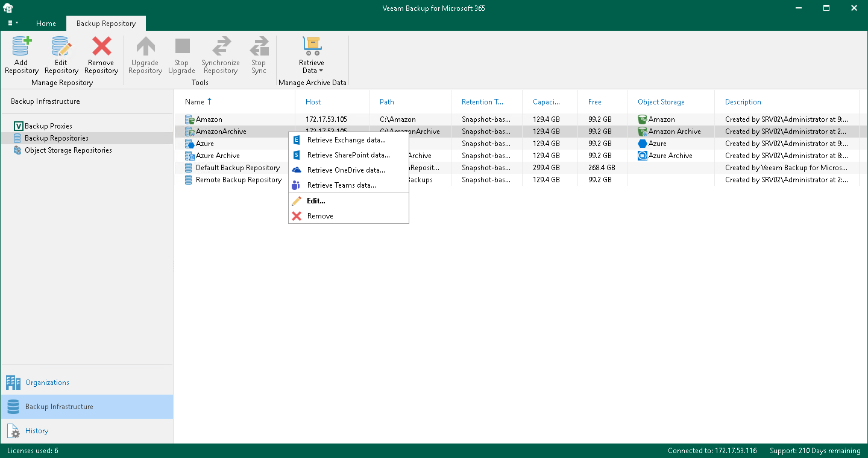This screenshot has width=868, height=458.
Task: Click the Azure Archive object storage icon
Action: [643, 156]
